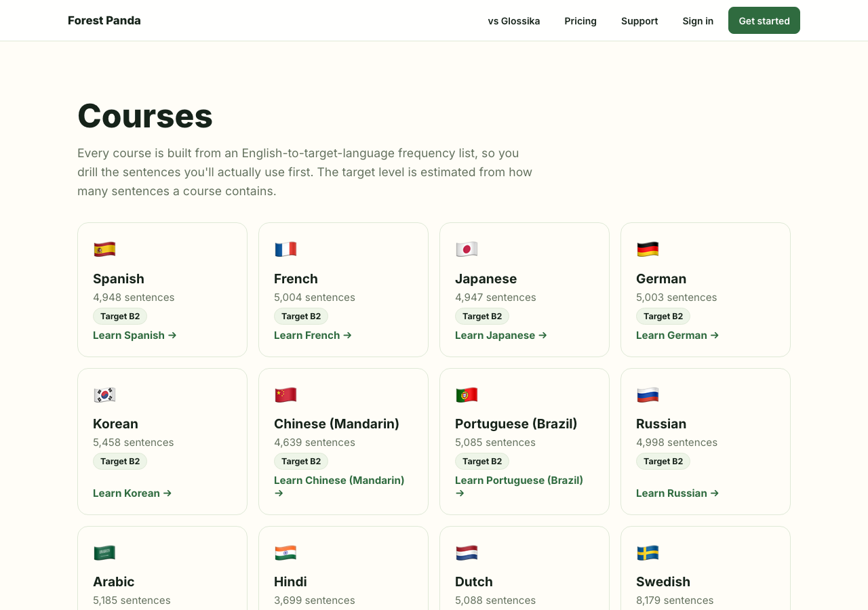Click the French course title

(296, 279)
